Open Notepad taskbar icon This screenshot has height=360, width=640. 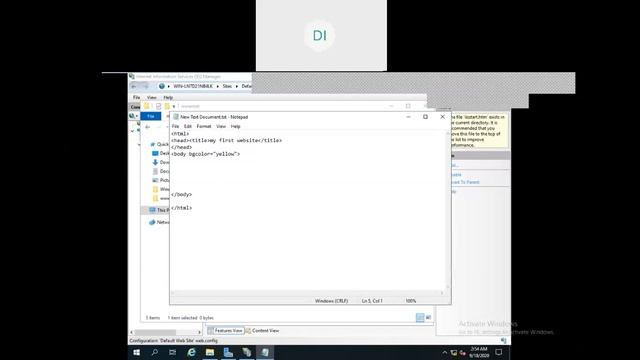pos(265,352)
